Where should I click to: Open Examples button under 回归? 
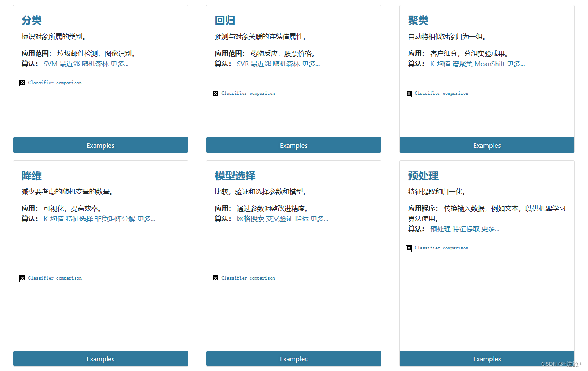click(x=293, y=145)
